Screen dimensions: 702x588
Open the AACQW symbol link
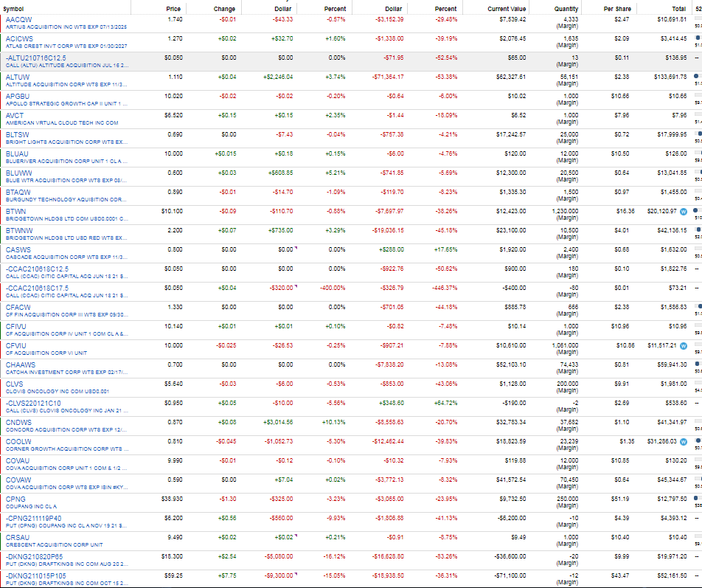pyautogui.click(x=19, y=20)
